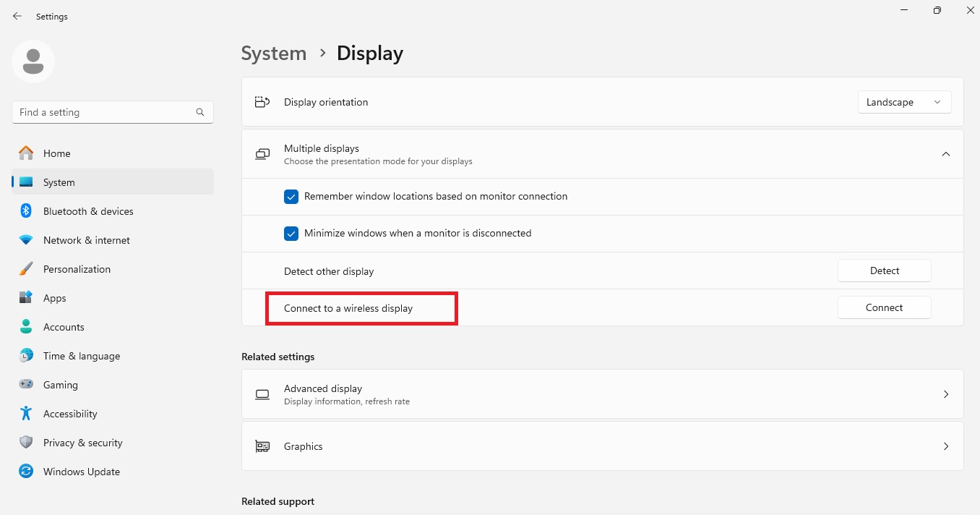Click the System monitor icon in sidebar
This screenshot has height=515, width=980.
[x=26, y=182]
